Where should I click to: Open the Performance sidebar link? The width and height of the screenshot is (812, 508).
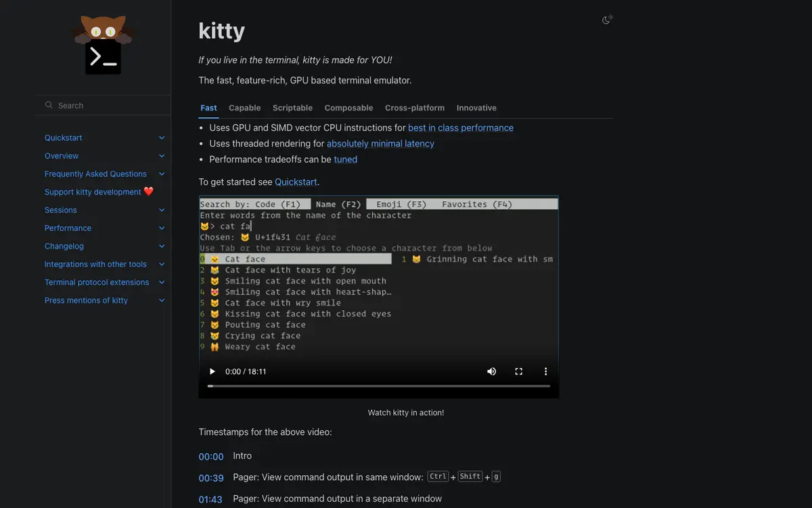coord(68,228)
